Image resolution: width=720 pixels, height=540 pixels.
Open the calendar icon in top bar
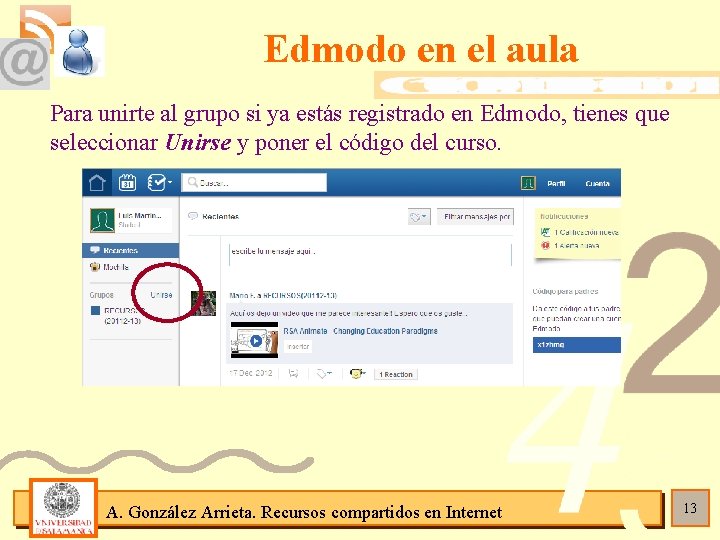tap(127, 183)
